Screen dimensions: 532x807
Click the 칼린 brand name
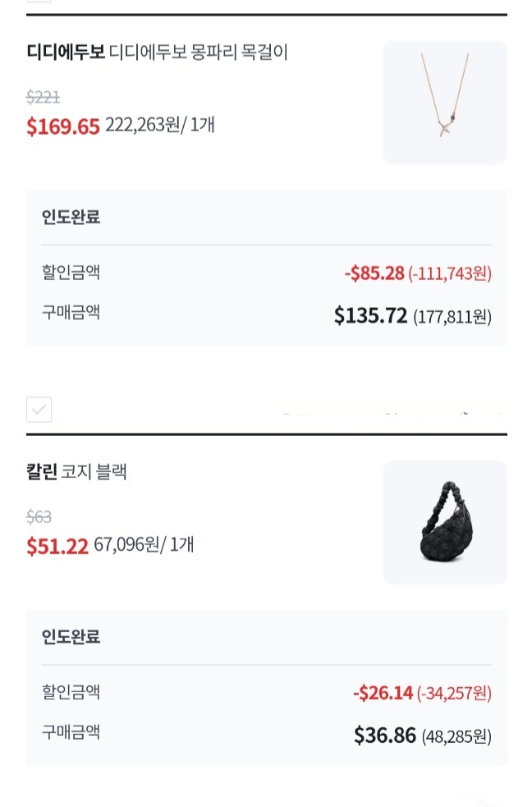coord(41,472)
